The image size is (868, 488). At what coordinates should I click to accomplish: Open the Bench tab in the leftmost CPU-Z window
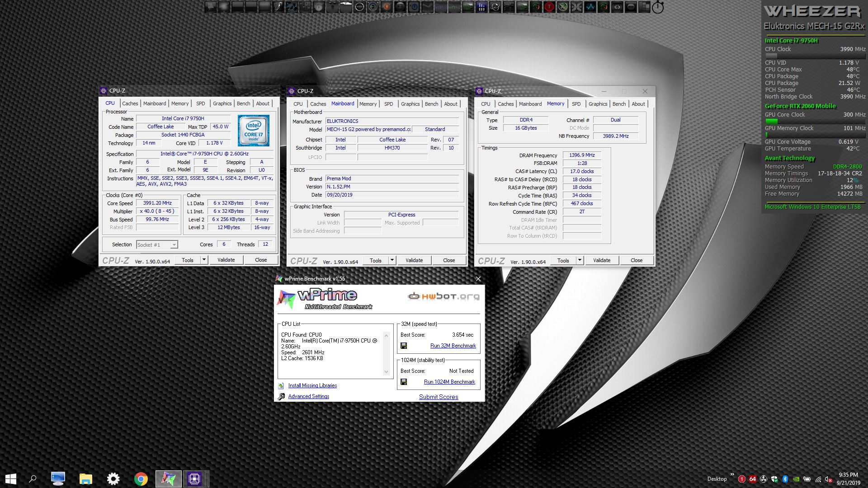pos(243,103)
